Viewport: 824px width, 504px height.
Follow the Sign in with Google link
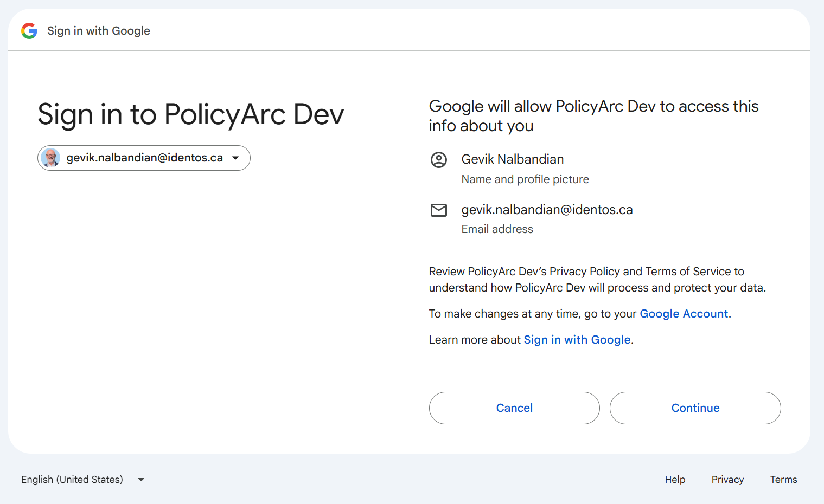[577, 340]
